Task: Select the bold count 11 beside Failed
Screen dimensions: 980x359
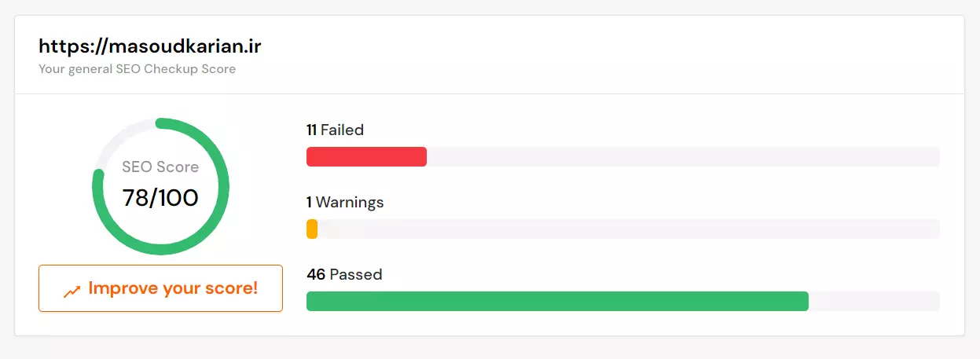Action: pyautogui.click(x=311, y=130)
